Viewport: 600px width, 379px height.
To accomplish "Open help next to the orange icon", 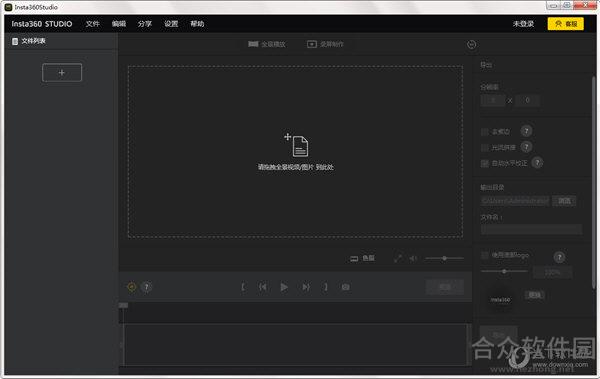I will (x=146, y=287).
